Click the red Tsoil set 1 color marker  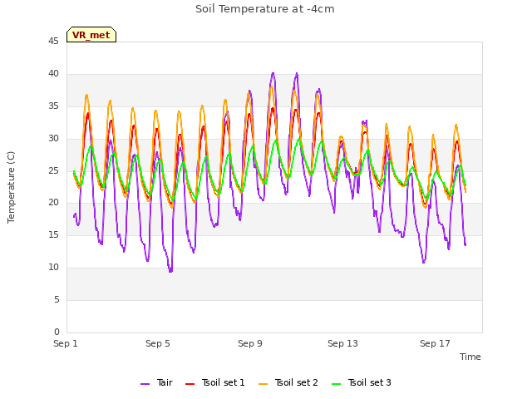pyautogui.click(x=190, y=384)
